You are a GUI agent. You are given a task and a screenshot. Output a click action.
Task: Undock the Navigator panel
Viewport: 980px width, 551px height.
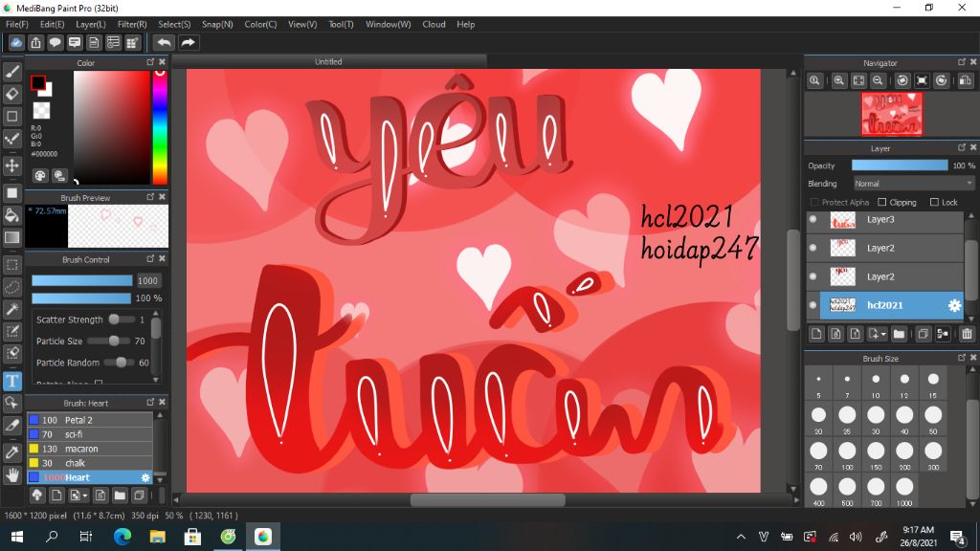tap(962, 62)
